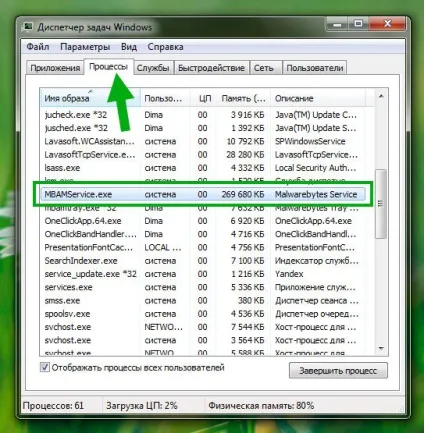
Task: Maximize the Task Manager window
Action: tap(358, 24)
